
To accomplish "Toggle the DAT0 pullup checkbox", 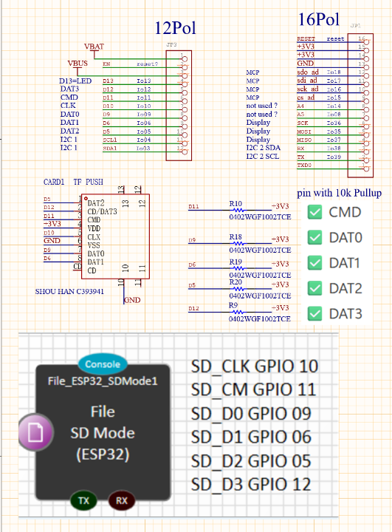I will 314,237.
